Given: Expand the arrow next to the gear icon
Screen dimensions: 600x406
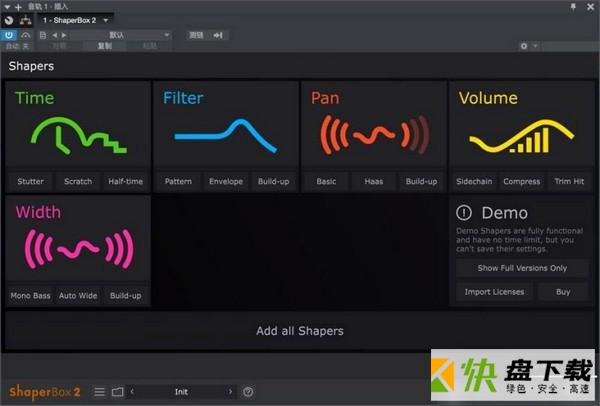Looking at the screenshot, I should [x=535, y=46].
